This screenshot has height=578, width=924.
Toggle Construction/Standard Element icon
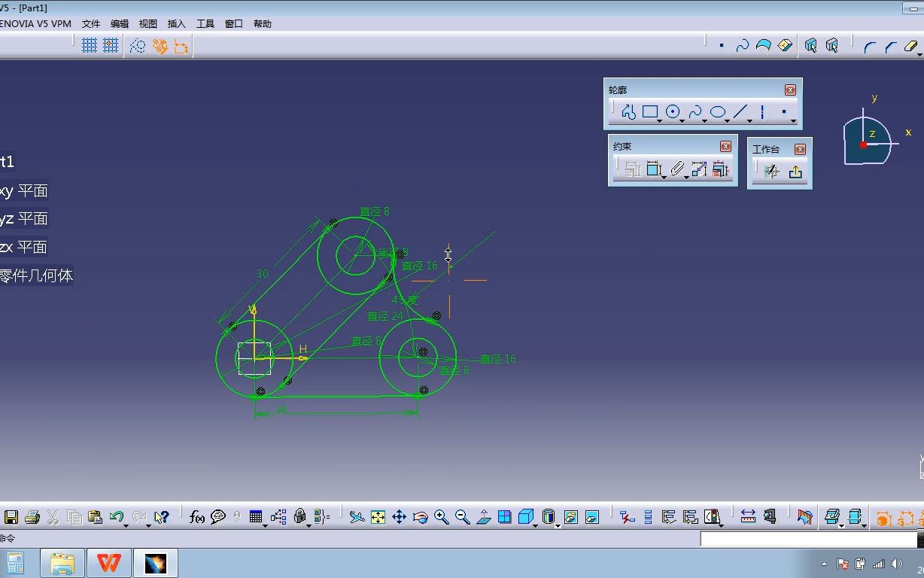click(x=138, y=46)
